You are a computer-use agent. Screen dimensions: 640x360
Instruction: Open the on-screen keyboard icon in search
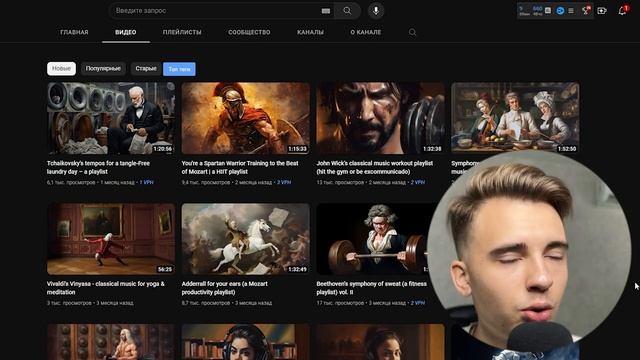coord(326,11)
